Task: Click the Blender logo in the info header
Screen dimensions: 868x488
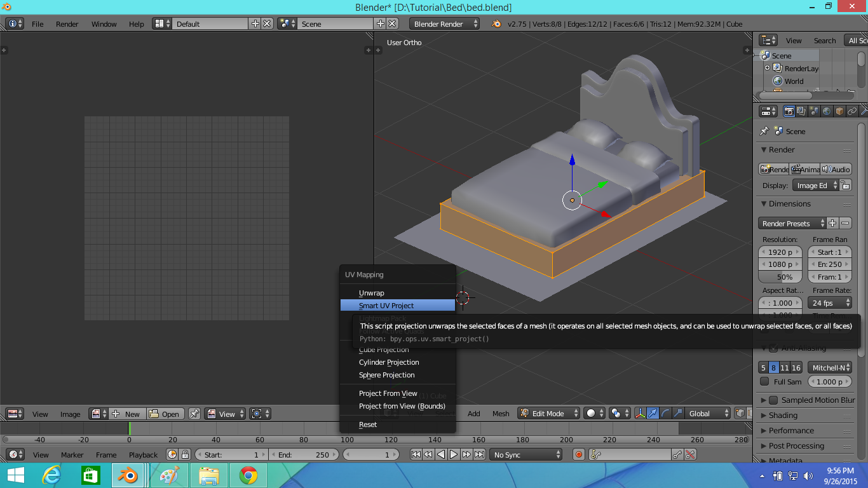Action: (496, 24)
